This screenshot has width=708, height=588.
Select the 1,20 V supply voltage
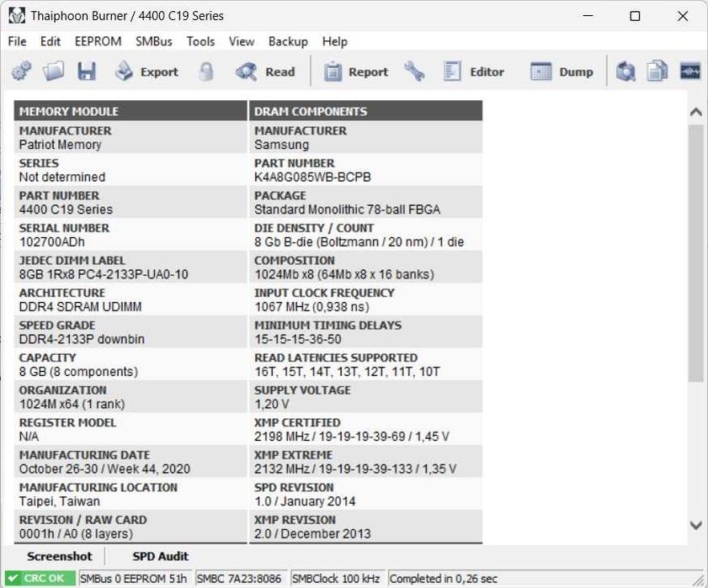(x=272, y=404)
